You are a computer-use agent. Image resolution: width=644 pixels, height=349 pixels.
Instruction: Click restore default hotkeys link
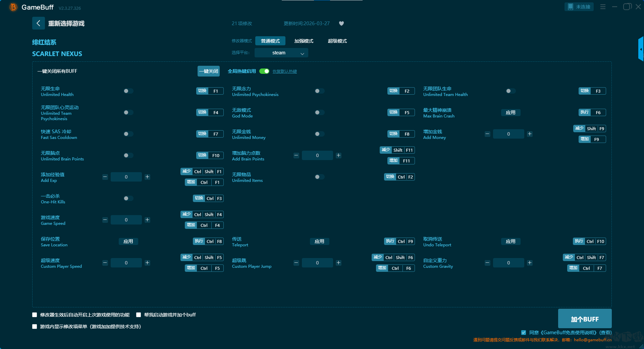click(284, 71)
